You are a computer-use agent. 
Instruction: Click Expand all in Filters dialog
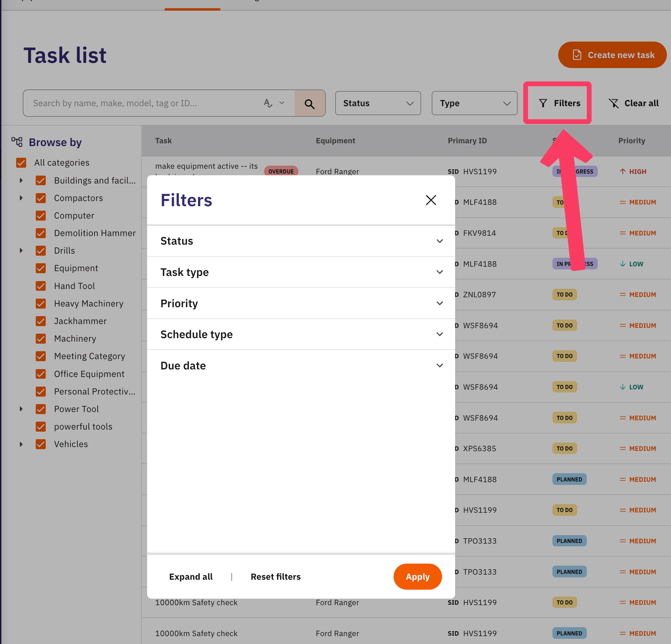tap(191, 577)
